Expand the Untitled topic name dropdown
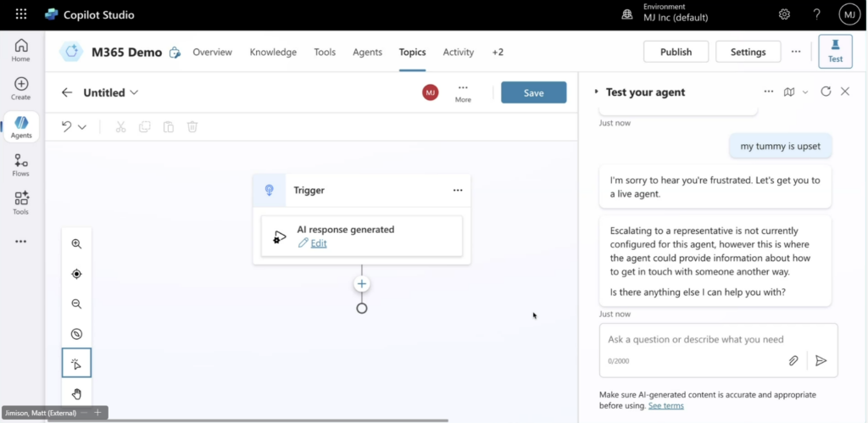868x423 pixels. click(x=134, y=92)
